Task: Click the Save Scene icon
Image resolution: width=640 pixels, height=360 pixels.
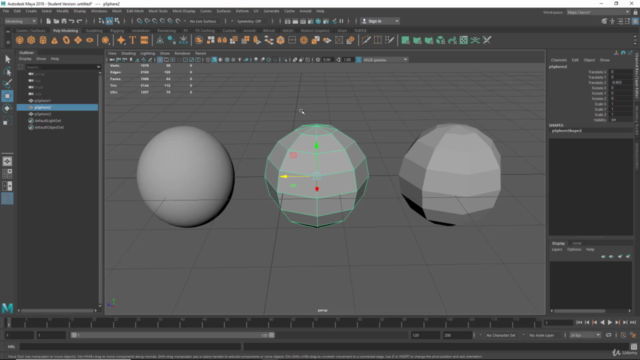Action: (x=64, y=21)
